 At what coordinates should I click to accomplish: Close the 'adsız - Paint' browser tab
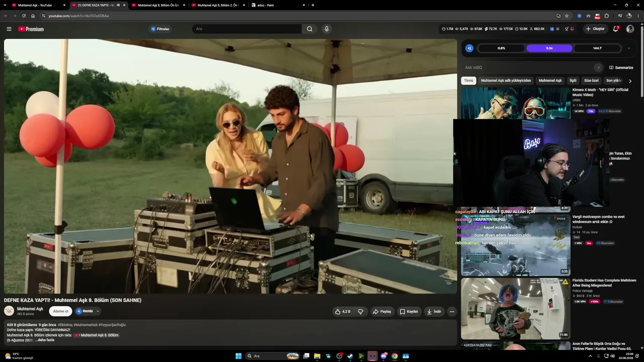coord(304,5)
